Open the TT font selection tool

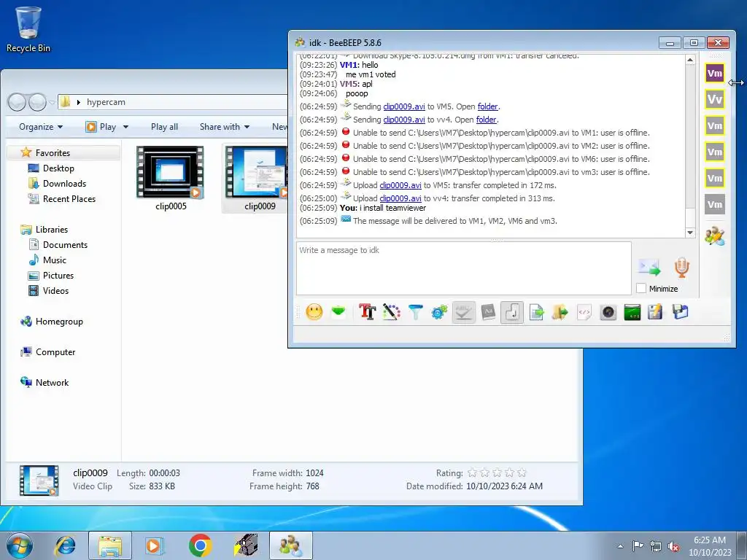tap(368, 312)
